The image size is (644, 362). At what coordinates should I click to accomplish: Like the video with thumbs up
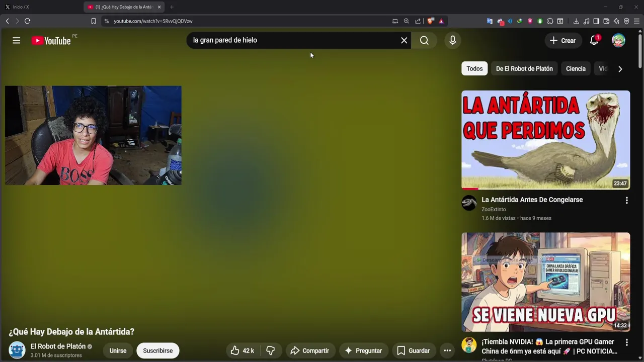click(243, 350)
